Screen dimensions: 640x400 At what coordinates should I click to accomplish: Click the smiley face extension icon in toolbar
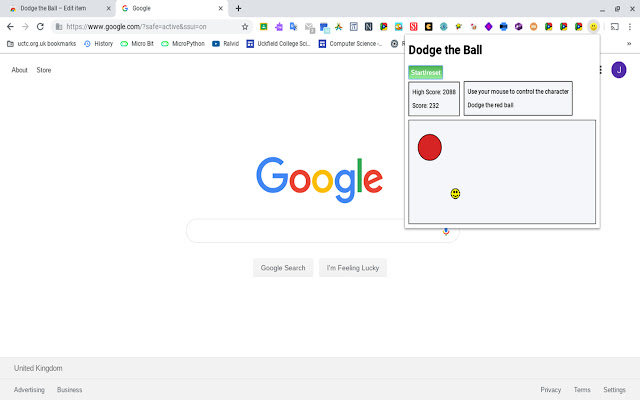point(593,27)
